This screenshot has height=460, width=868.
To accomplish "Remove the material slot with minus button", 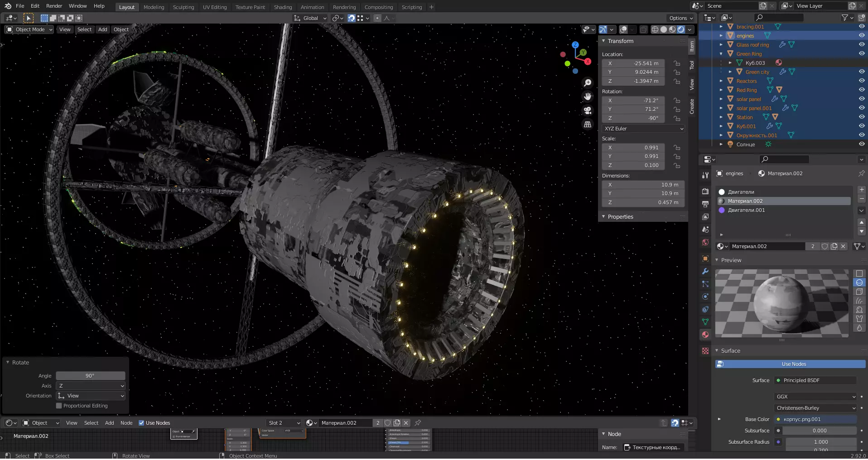I will point(862,199).
